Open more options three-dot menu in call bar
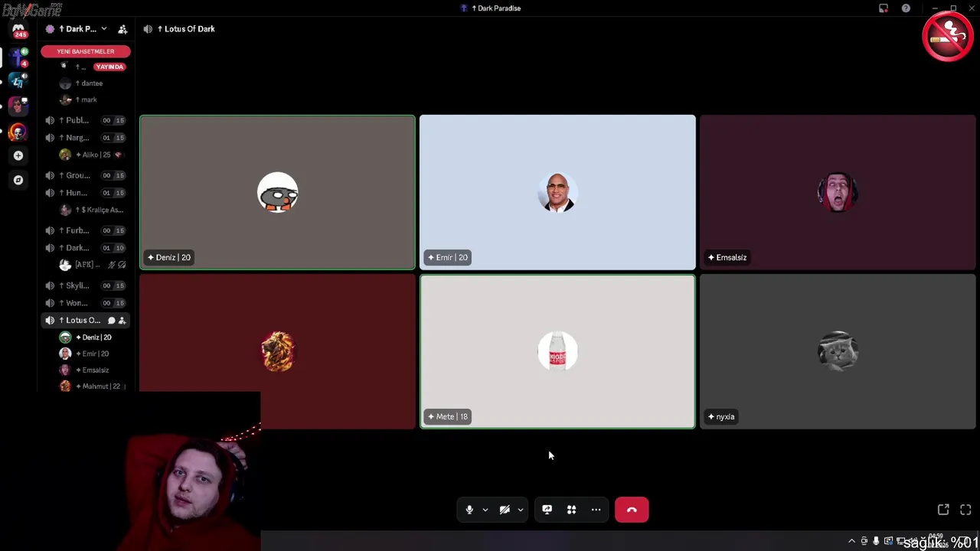The height and width of the screenshot is (551, 980). (596, 510)
